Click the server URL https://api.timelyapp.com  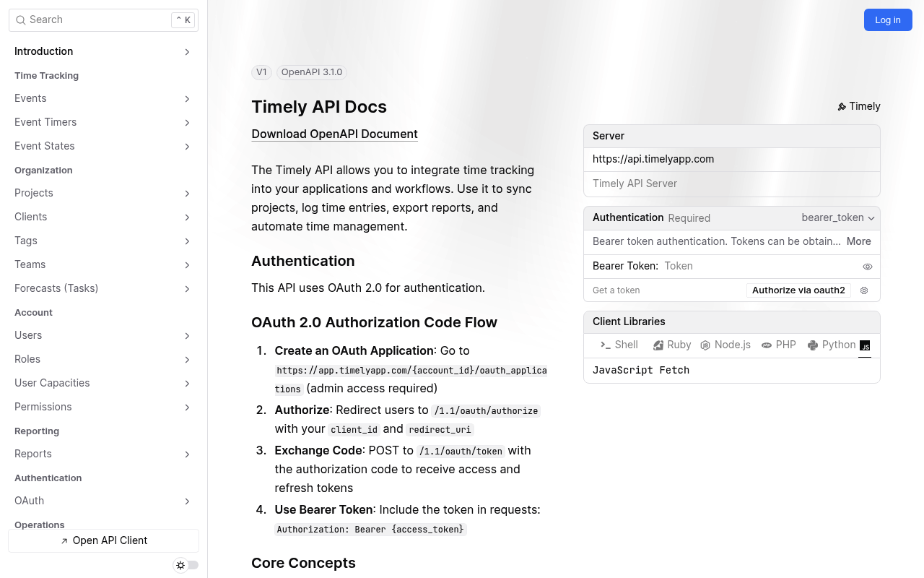point(653,159)
